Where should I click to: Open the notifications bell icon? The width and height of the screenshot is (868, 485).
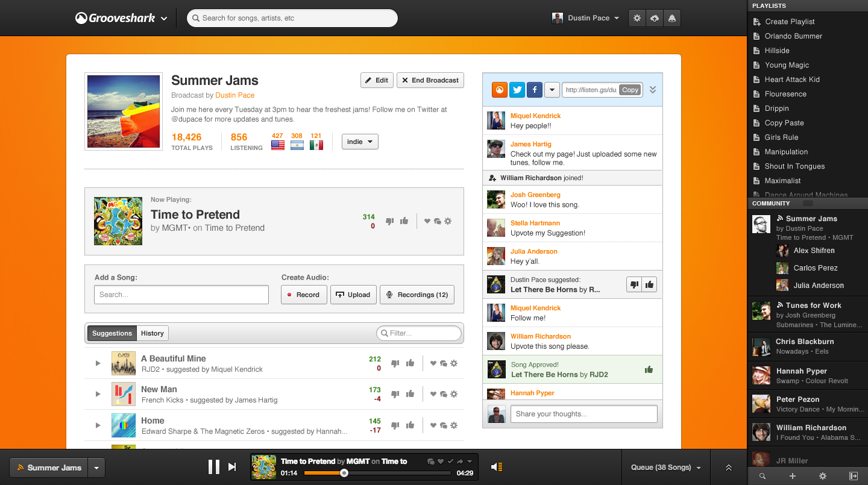(x=671, y=19)
